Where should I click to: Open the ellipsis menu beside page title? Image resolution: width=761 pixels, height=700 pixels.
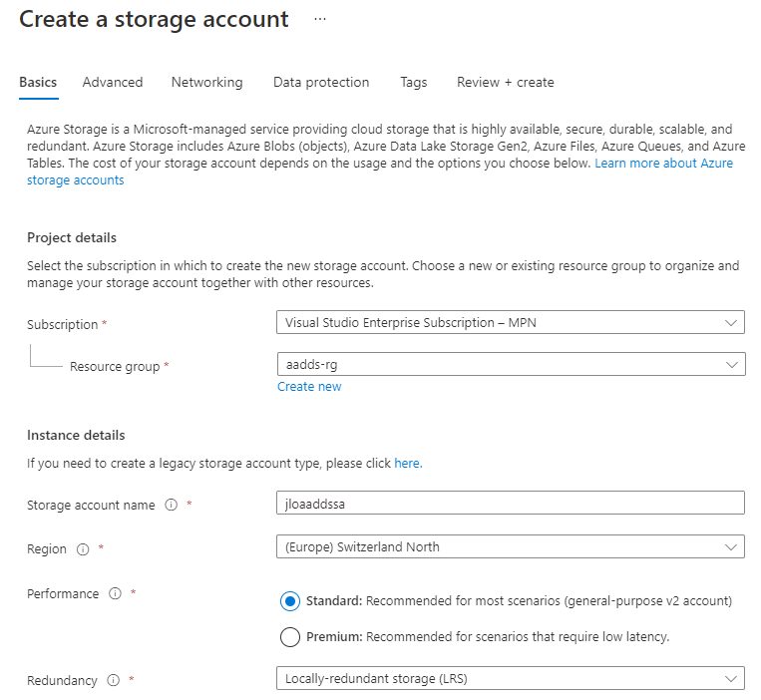(x=320, y=19)
